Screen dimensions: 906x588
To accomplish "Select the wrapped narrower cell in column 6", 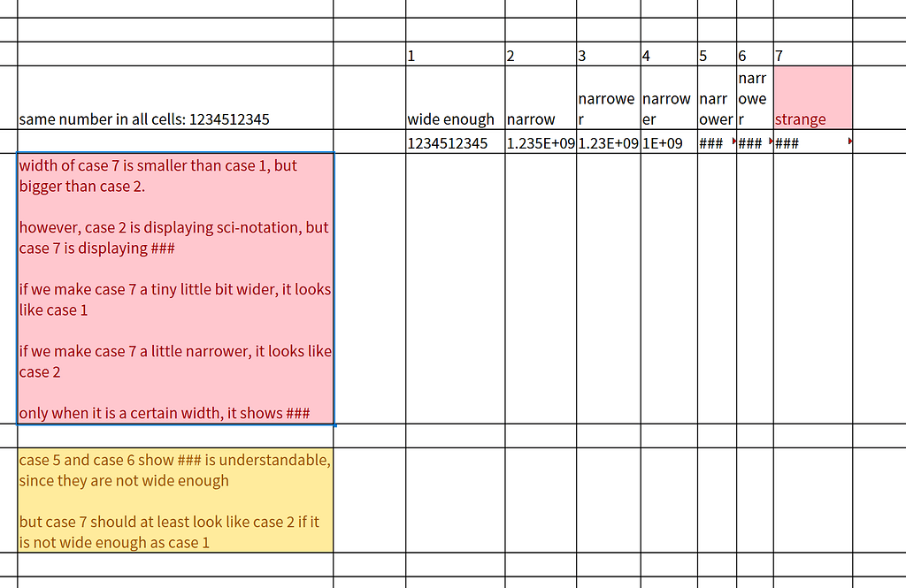I will [x=752, y=97].
